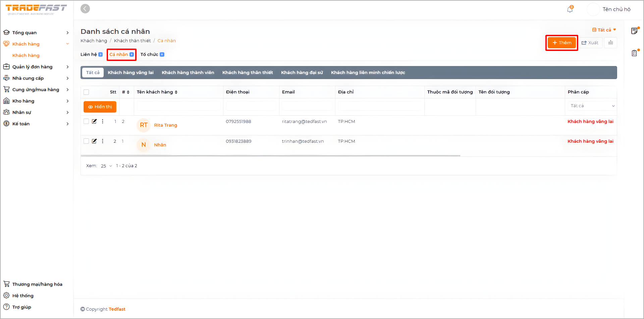
Task: Open the Phân cấp filter dropdown
Action: click(x=592, y=106)
